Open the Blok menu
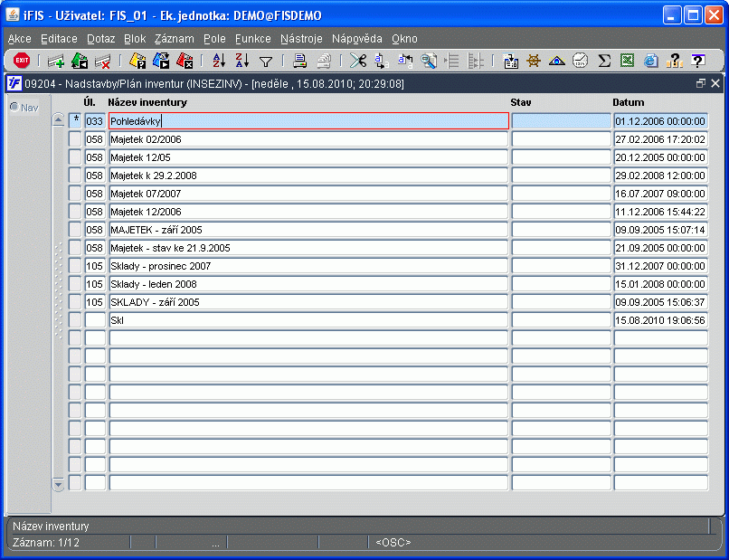Viewport: 729px width, 560px height. [x=135, y=39]
